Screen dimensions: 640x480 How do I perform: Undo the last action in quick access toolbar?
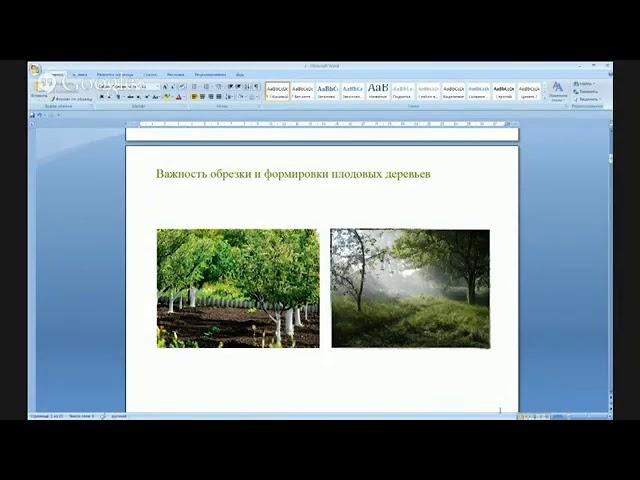point(40,115)
